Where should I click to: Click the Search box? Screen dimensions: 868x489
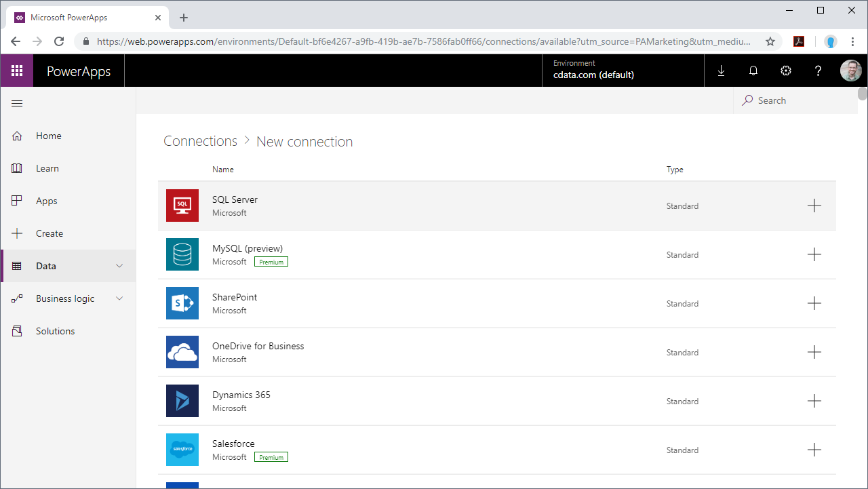[795, 100]
